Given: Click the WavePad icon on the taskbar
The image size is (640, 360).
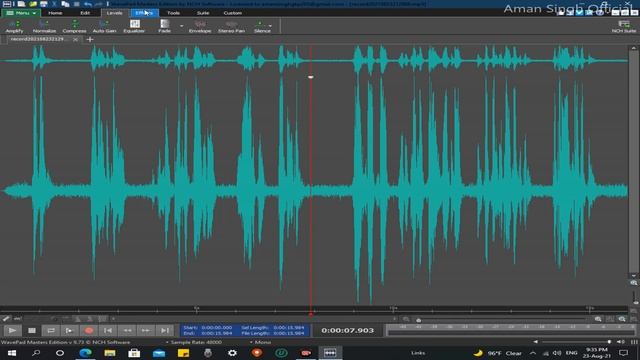Looking at the screenshot, I should coord(330,353).
